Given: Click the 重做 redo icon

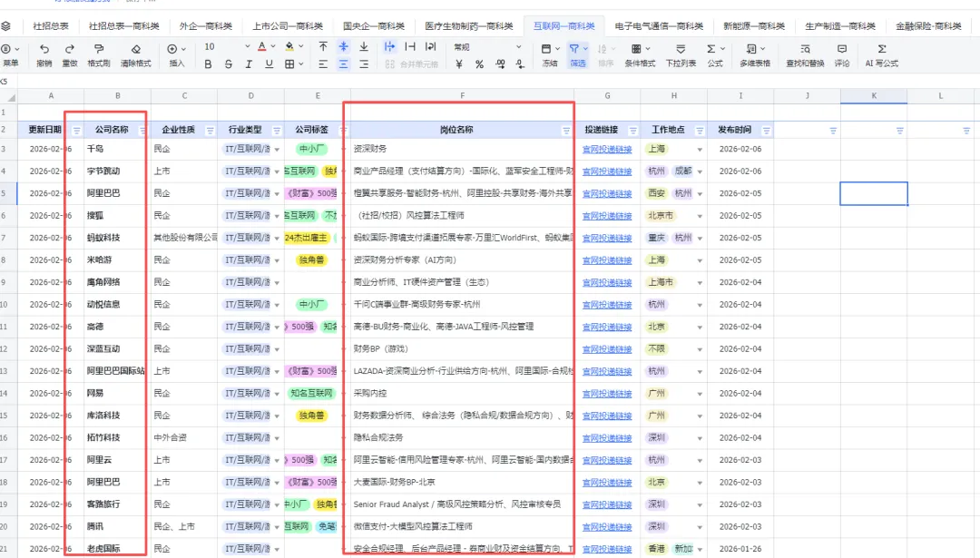Looking at the screenshot, I should pyautogui.click(x=69, y=49).
